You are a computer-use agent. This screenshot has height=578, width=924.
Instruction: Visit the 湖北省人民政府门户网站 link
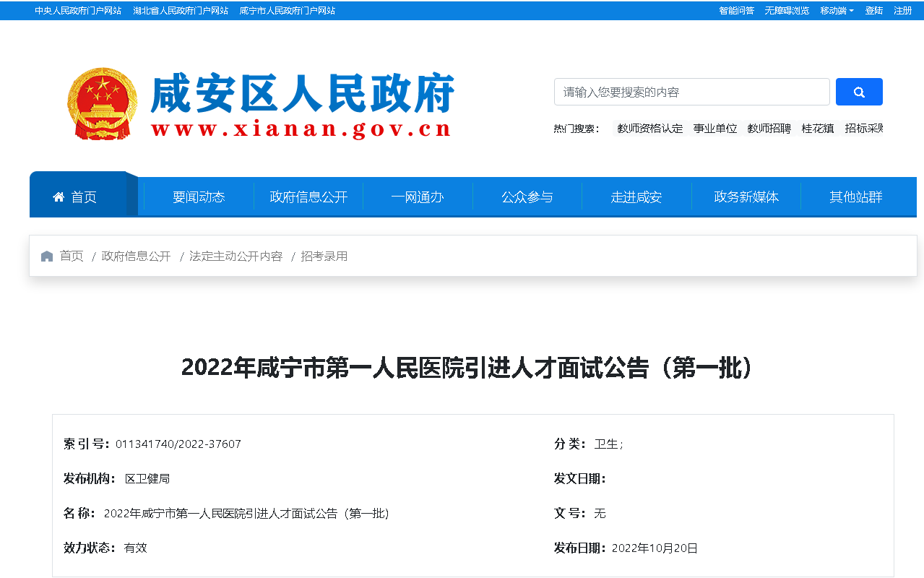pyautogui.click(x=181, y=11)
